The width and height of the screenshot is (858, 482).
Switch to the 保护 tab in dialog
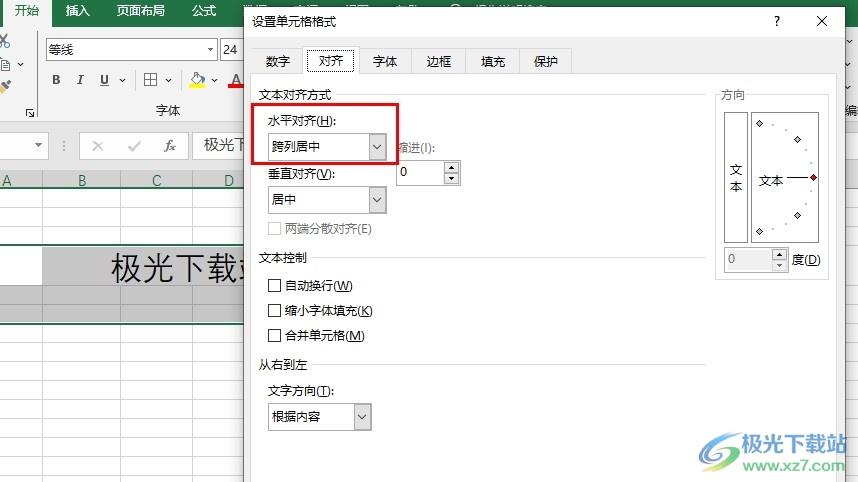coord(546,61)
